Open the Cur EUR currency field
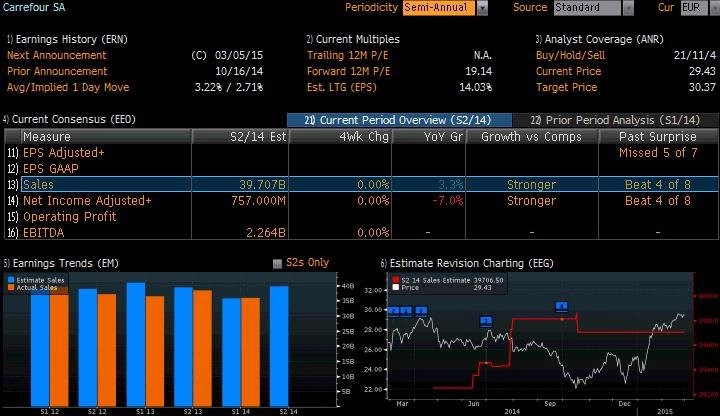This screenshot has height=416, width=720. coord(694,8)
